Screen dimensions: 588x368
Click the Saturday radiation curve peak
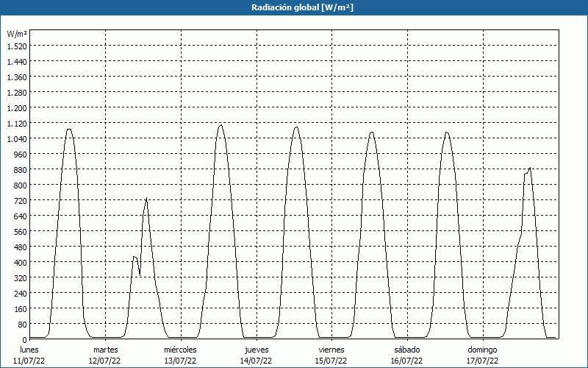[x=446, y=132]
